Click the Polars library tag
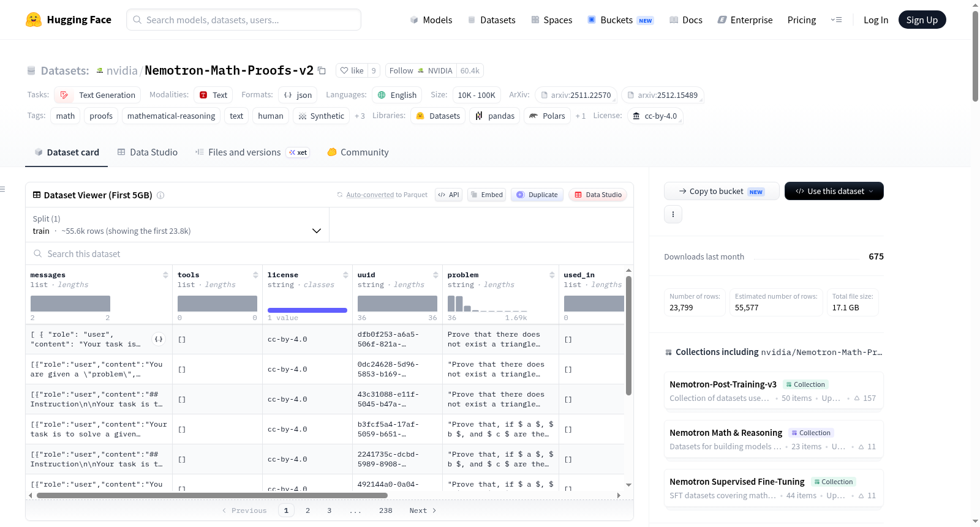 pos(547,116)
